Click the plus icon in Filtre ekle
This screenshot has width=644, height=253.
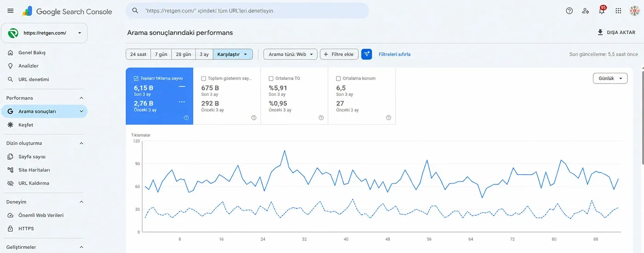(x=327, y=54)
